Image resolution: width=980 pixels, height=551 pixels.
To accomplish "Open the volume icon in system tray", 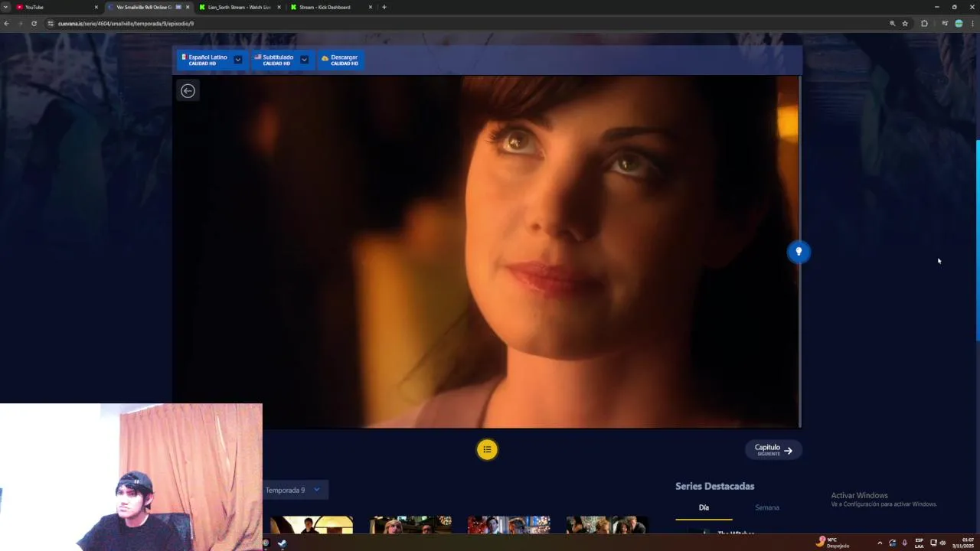I will (x=942, y=543).
